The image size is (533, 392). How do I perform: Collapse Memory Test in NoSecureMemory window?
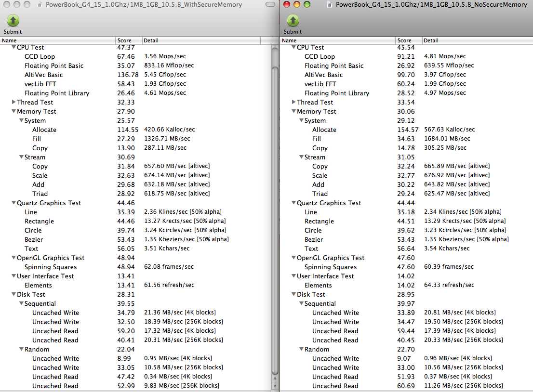(x=293, y=111)
